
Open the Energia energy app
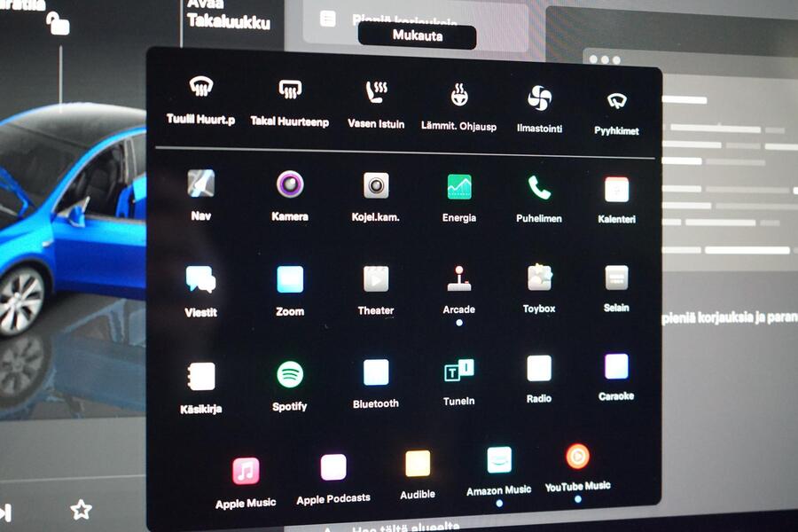[x=459, y=187]
